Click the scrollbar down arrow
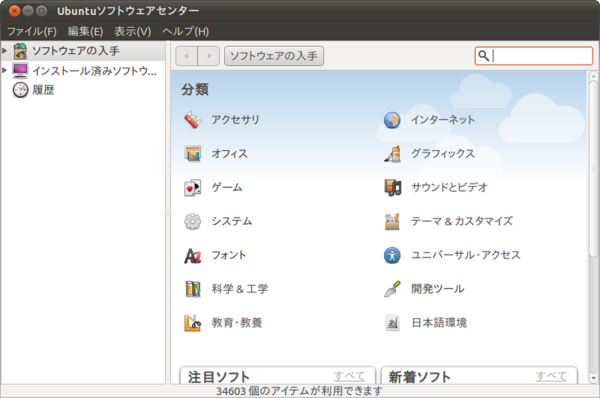The width and height of the screenshot is (600, 398). pyautogui.click(x=593, y=378)
